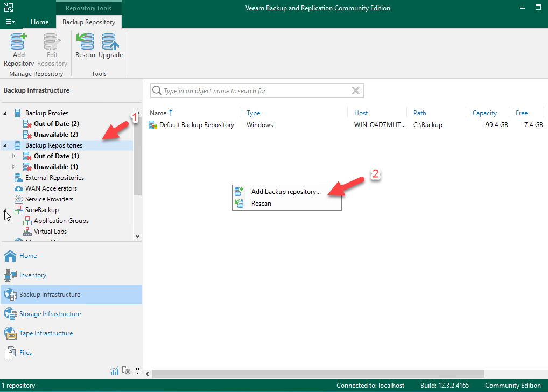The height and width of the screenshot is (392, 548).
Task: Collapse the Backup Proxies tree node
Action: click(x=6, y=113)
